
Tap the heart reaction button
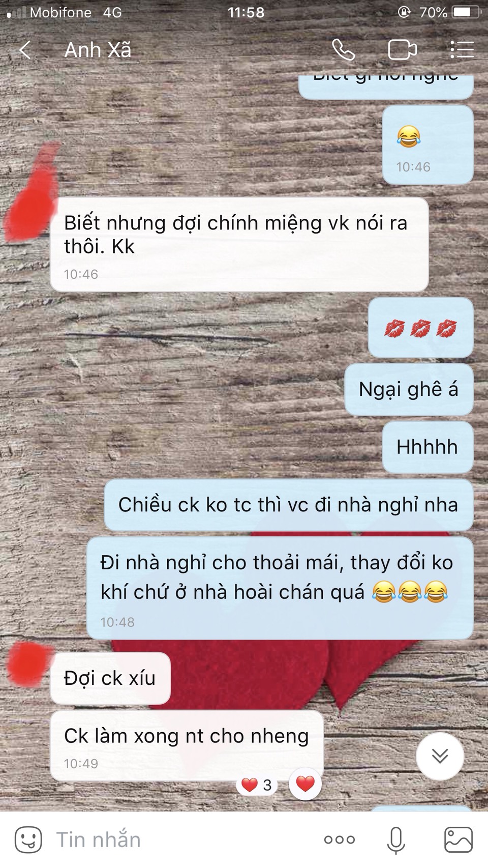pos(305,784)
